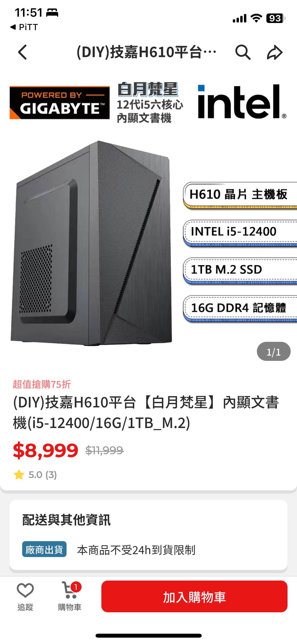Tap the share arrow icon
The image size is (297, 644).
(275, 52)
